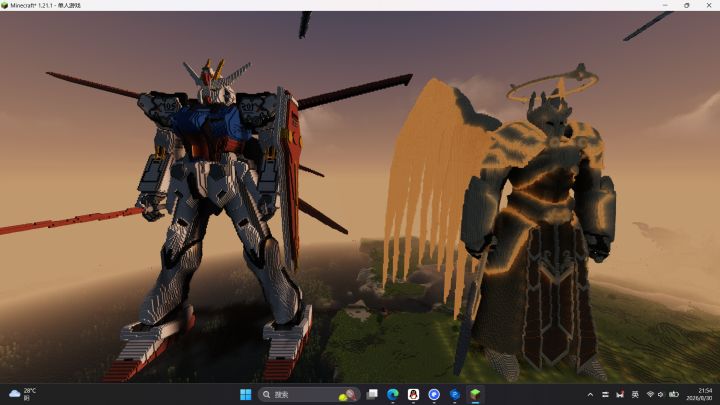
Task: Switch to Minecraft grass block taskbar icon
Action: click(475, 394)
